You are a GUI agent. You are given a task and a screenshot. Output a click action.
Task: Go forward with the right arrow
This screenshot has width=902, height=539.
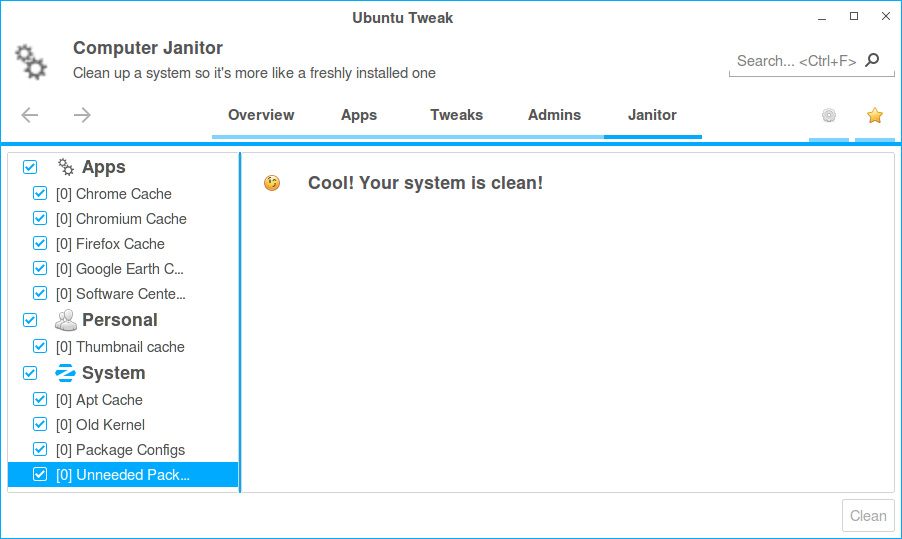pyautogui.click(x=82, y=115)
